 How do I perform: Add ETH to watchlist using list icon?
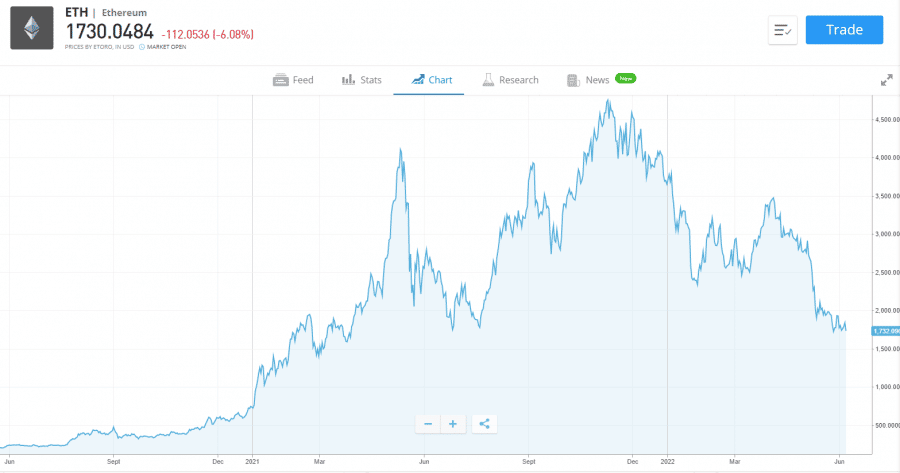[782, 30]
